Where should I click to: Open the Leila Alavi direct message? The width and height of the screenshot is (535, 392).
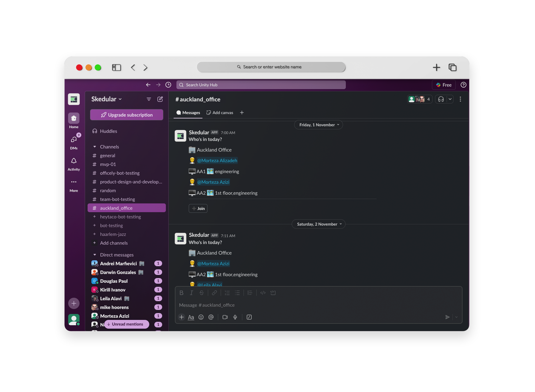[x=111, y=299]
